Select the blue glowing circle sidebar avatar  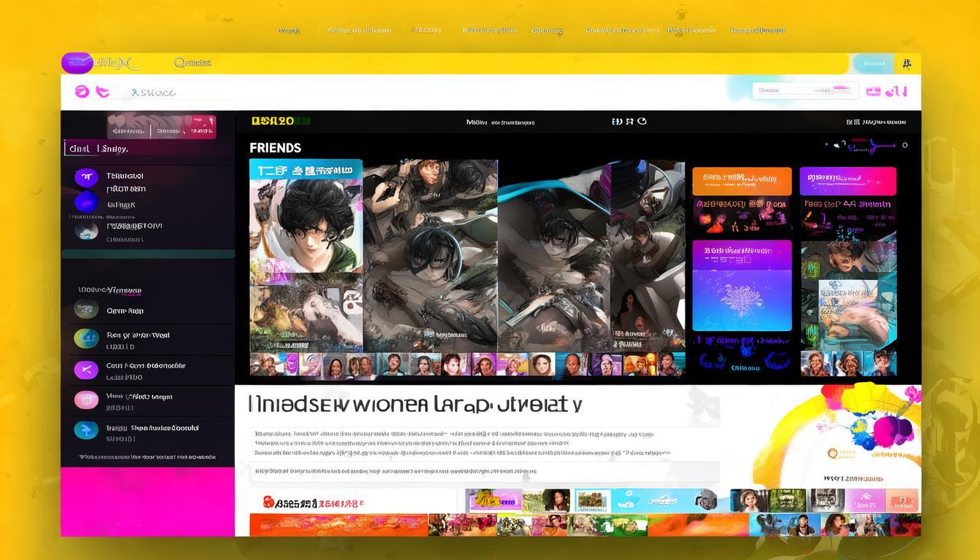pyautogui.click(x=86, y=203)
